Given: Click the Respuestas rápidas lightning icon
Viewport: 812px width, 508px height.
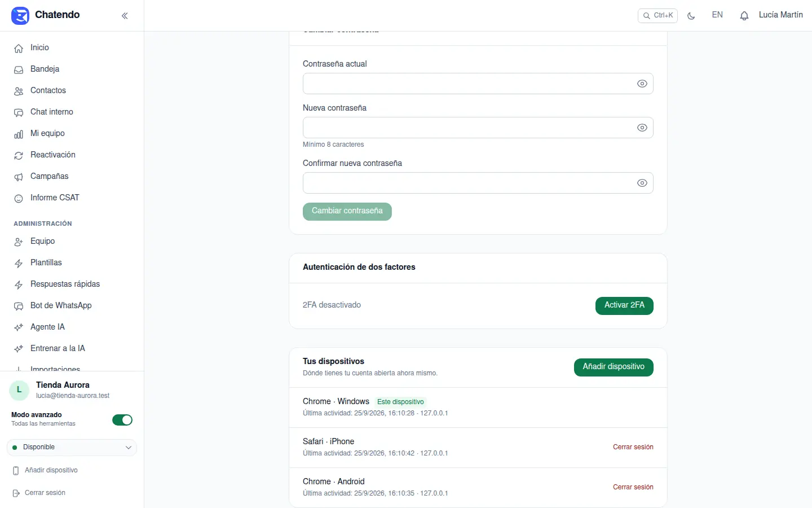Looking at the screenshot, I should click(19, 285).
